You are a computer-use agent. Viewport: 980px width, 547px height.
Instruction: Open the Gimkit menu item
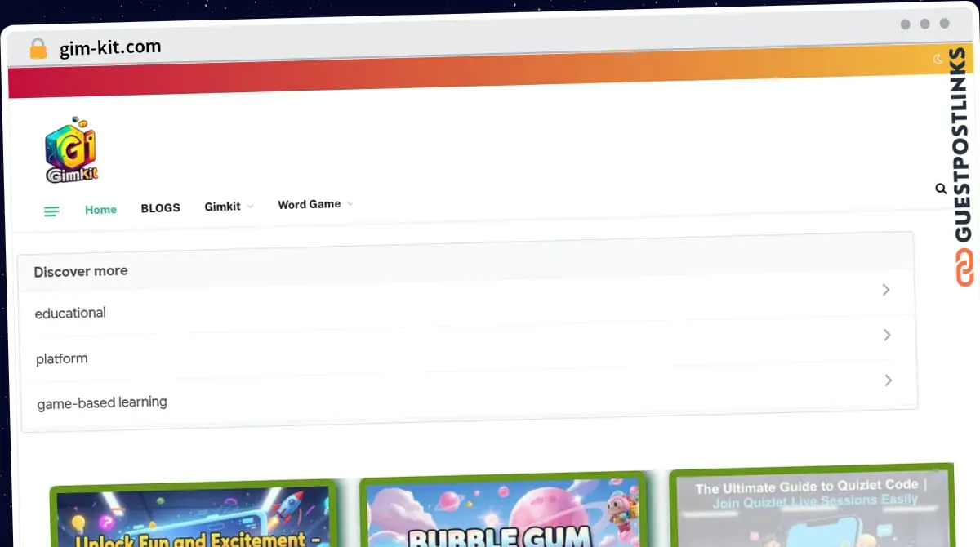click(222, 207)
